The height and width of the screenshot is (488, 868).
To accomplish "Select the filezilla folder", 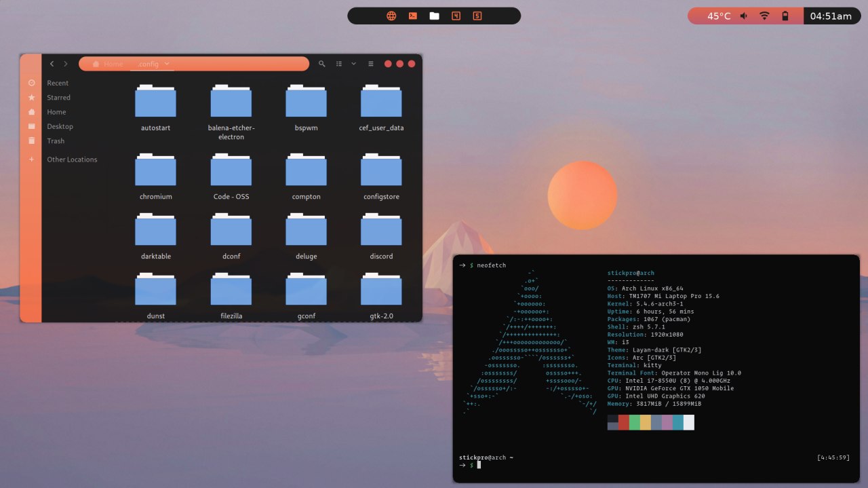I will click(231, 296).
